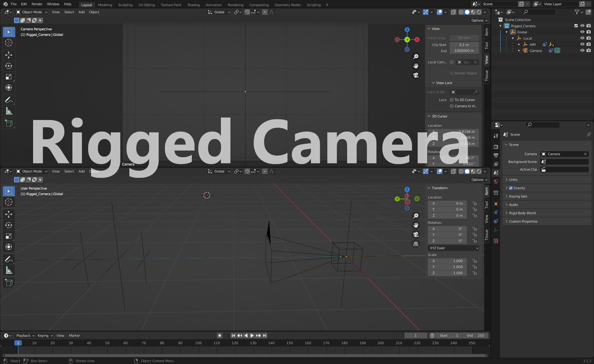Click current frame number field

[x=415, y=336]
